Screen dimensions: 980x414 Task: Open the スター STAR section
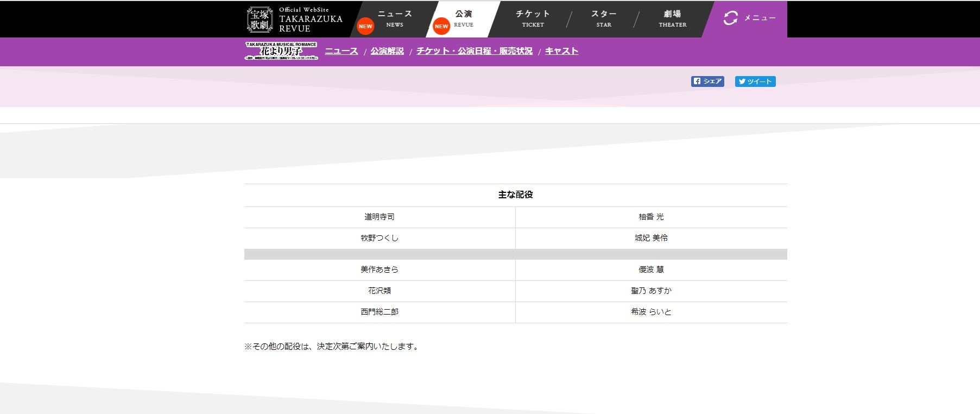point(604,18)
